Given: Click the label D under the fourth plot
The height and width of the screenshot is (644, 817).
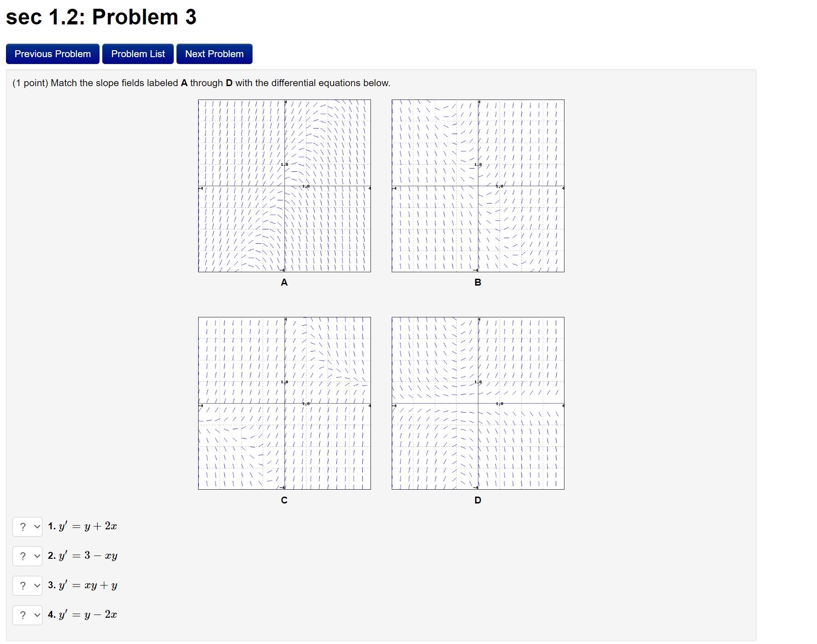Looking at the screenshot, I should tap(477, 500).
